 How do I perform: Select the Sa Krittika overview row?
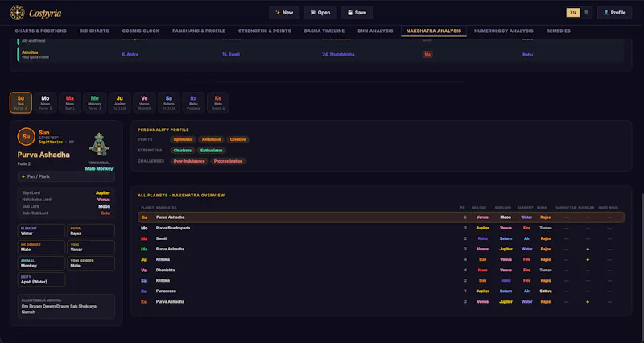[x=381, y=280]
